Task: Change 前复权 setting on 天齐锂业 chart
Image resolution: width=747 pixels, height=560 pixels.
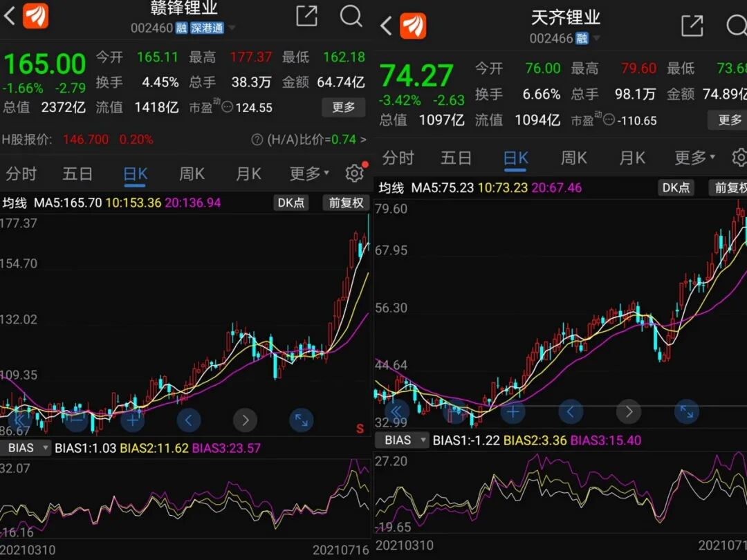Action: point(728,187)
